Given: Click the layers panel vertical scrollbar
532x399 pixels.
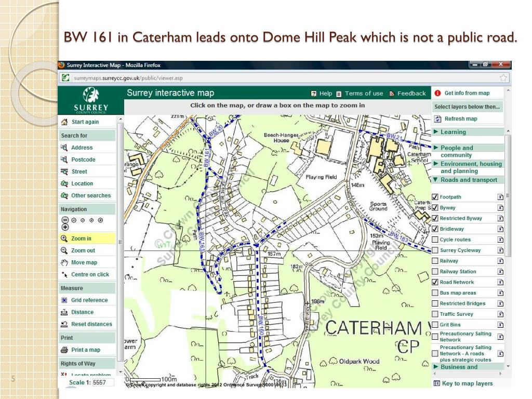Looking at the screenshot, I should 508,195.
